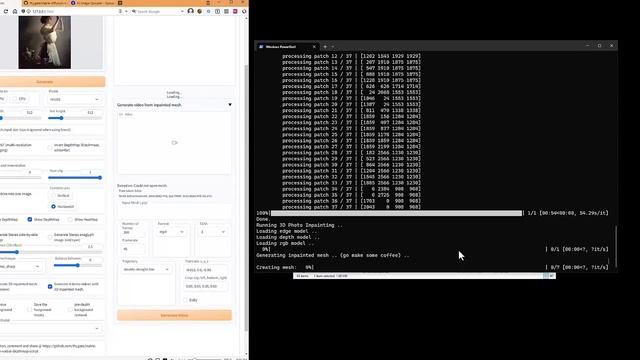
Task: Click the Translate x,y,z field
Action: (x=206, y=270)
